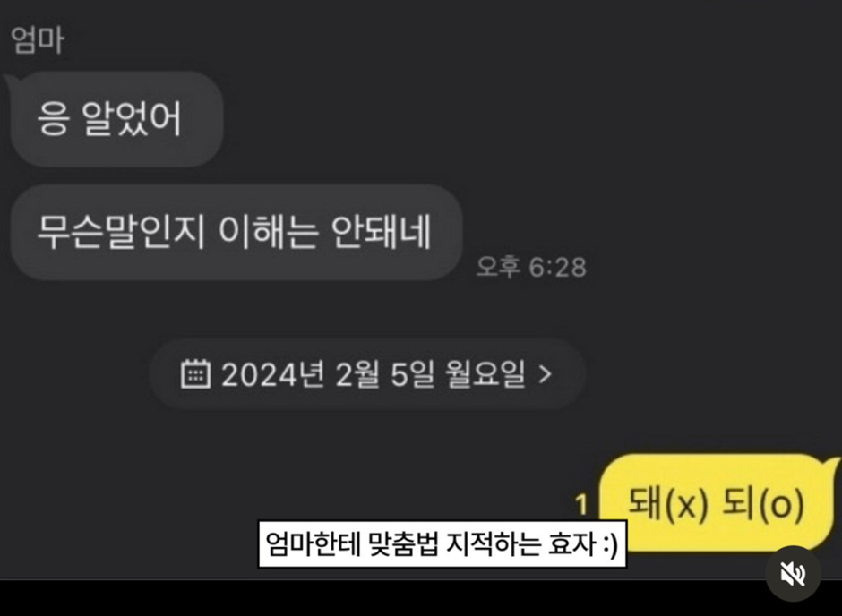Viewport: 842px width, 616px height.
Task: Open sender name '엄마' profile
Action: point(38,40)
